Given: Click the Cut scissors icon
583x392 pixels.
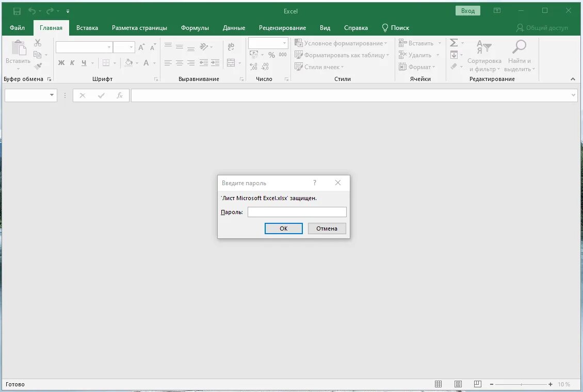Looking at the screenshot, I should 38,43.
